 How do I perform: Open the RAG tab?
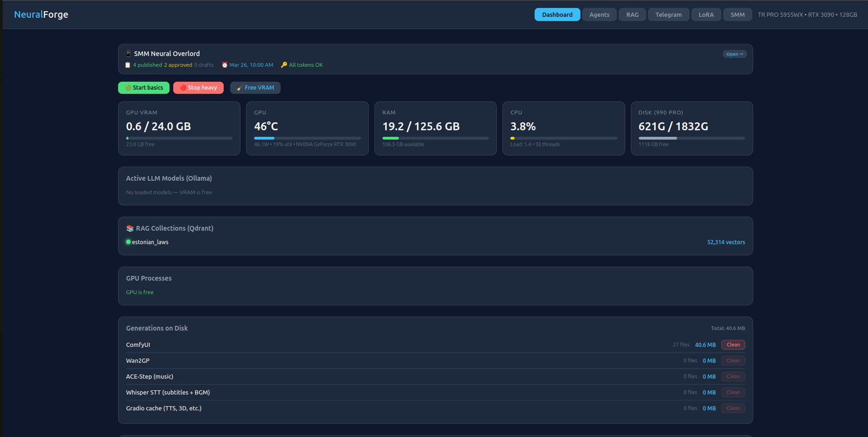pyautogui.click(x=632, y=14)
